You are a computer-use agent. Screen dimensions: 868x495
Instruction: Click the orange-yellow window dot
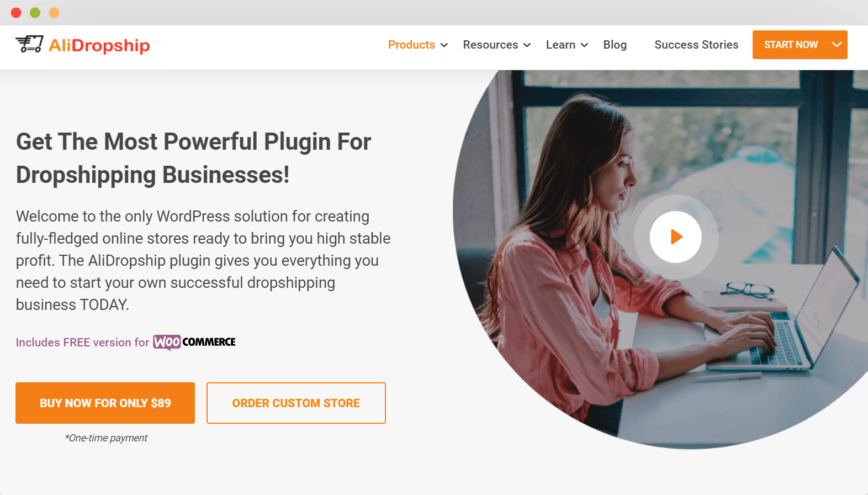(54, 13)
